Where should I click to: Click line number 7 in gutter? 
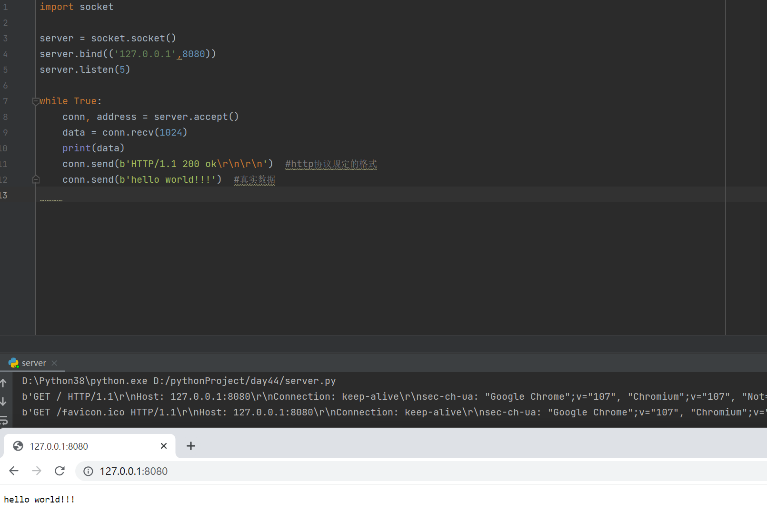pyautogui.click(x=5, y=101)
